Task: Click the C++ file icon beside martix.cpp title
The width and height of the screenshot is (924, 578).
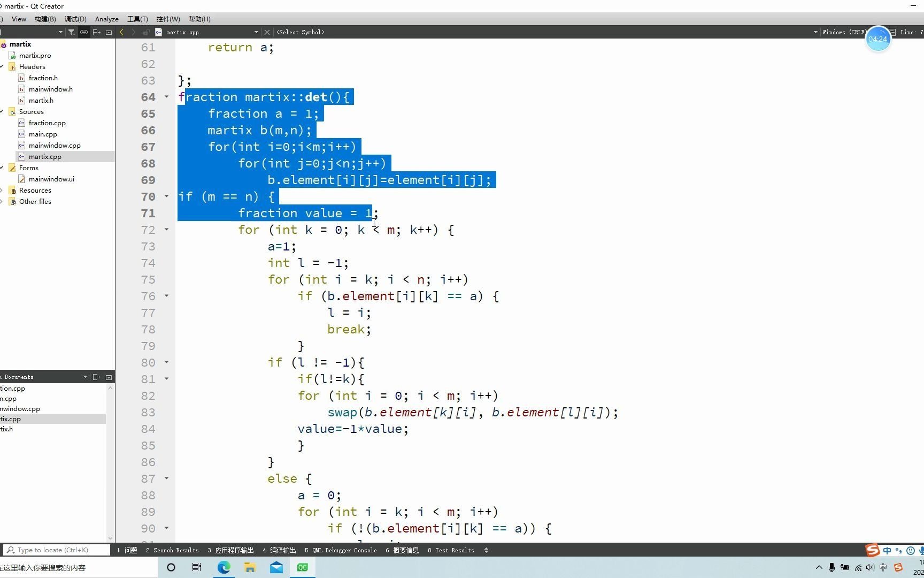Action: coord(158,32)
